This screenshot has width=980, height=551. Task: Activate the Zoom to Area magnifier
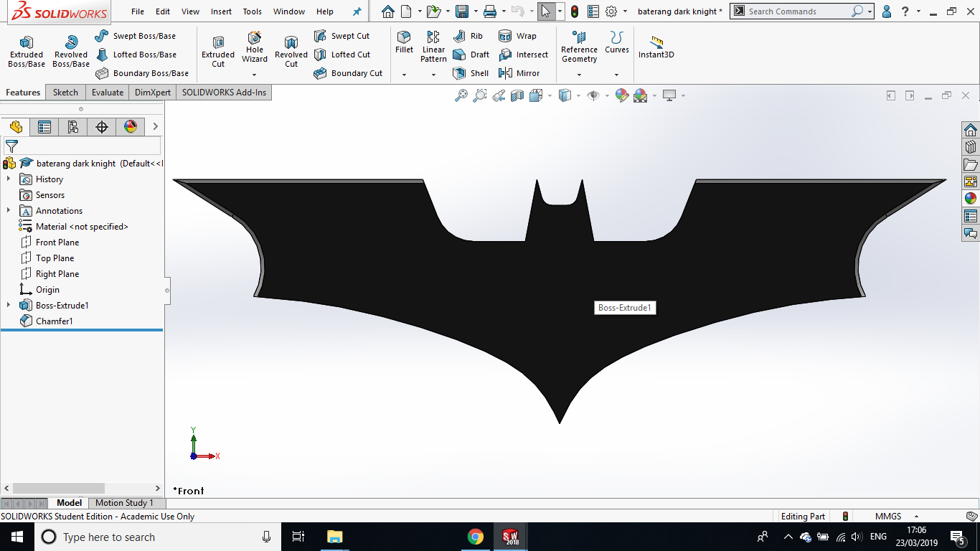[480, 95]
